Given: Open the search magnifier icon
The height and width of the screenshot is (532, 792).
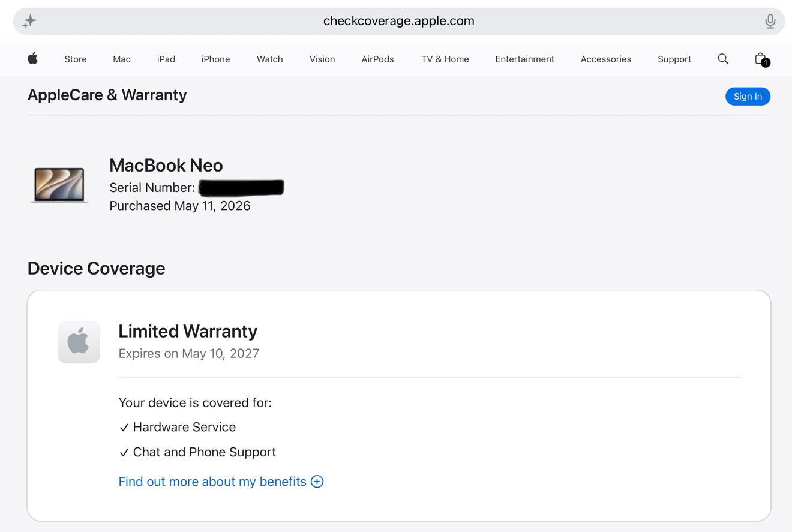Looking at the screenshot, I should [723, 58].
